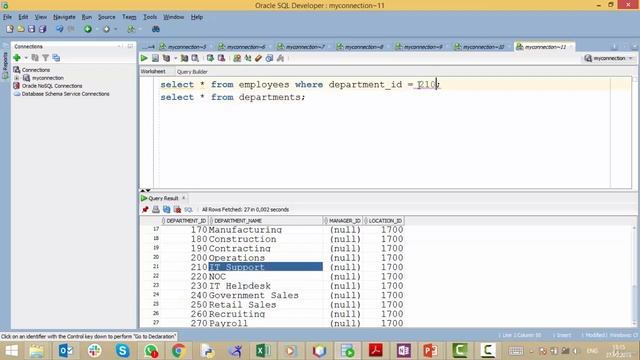This screenshot has width=640, height=360.
Task: Click the SQL Tuning Advisor icon
Action: coord(196,58)
